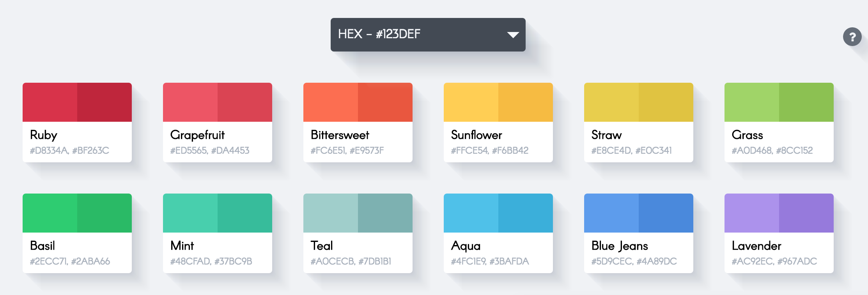The width and height of the screenshot is (868, 295).
Task: Click the Blue Jeans card label
Action: 620,246
